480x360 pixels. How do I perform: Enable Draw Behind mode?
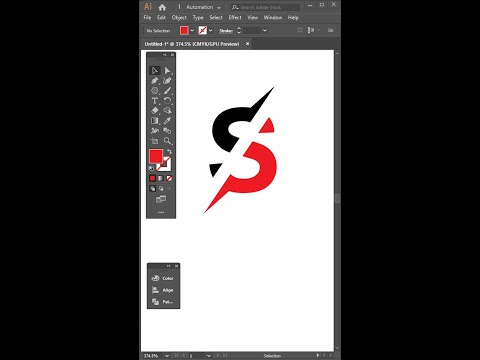coord(161,189)
